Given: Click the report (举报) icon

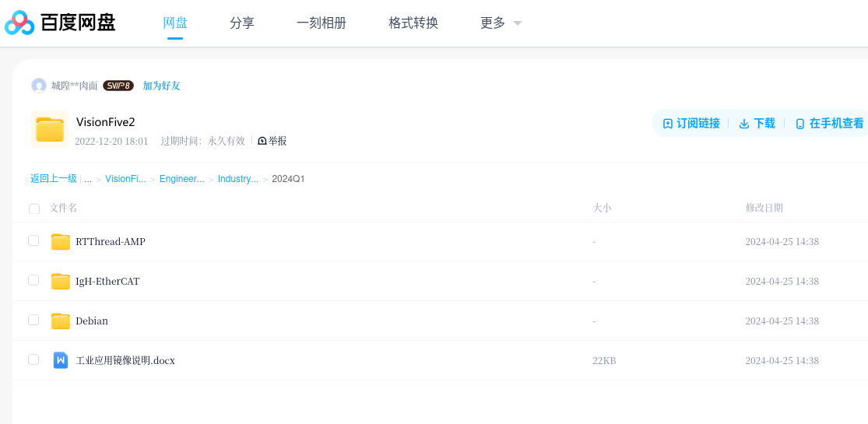Looking at the screenshot, I should click(x=262, y=141).
